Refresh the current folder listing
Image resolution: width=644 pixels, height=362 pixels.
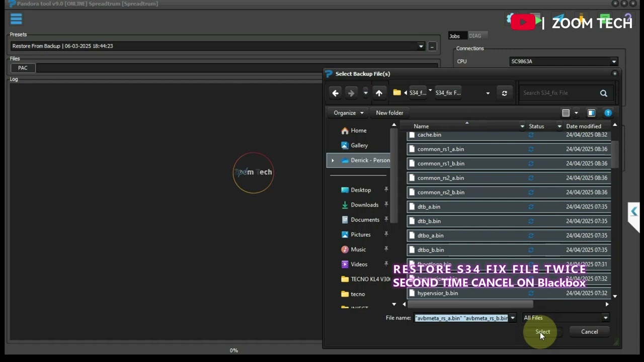pyautogui.click(x=504, y=93)
